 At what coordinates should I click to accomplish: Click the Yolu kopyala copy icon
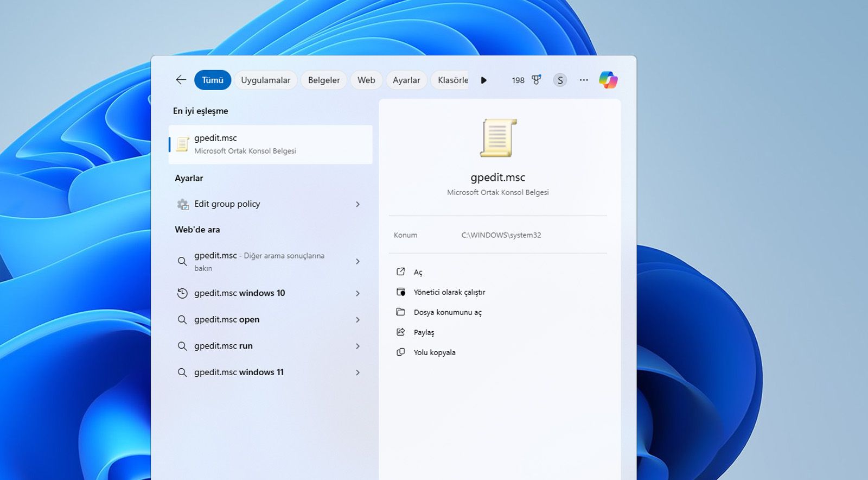click(401, 352)
